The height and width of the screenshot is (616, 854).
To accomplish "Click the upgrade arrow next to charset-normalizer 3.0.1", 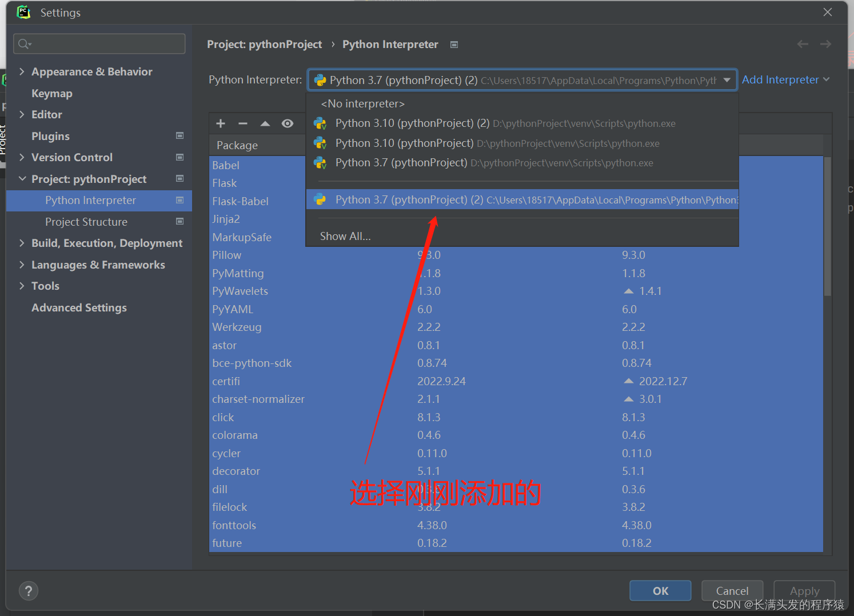I will pos(629,399).
